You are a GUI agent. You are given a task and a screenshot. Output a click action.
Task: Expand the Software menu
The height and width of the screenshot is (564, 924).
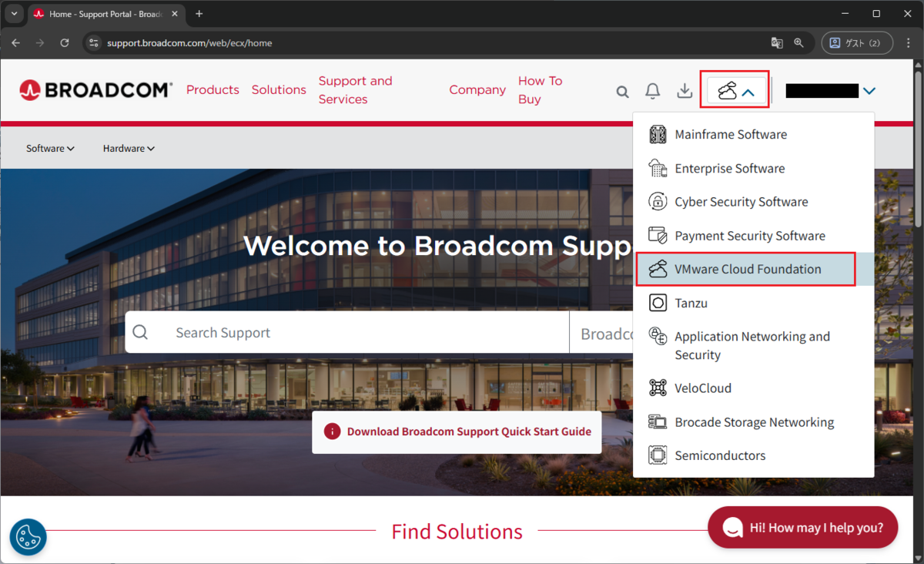tap(50, 149)
